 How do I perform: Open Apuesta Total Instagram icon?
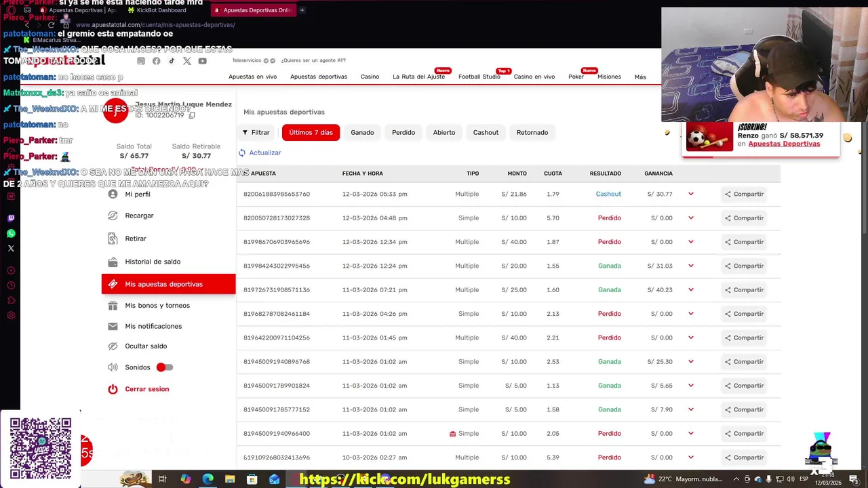[x=141, y=61]
